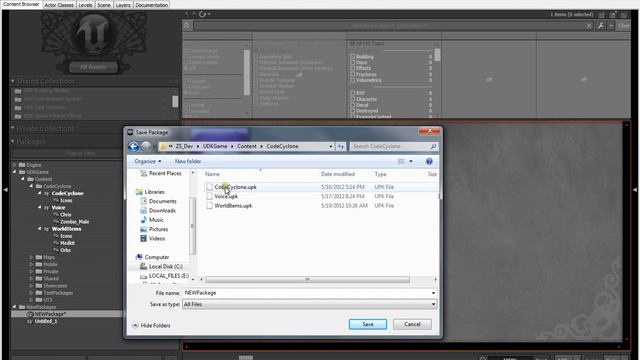Image resolution: width=640 pixels, height=360 pixels.
Task: Toggle the Effects tag checkbox
Action: [353, 68]
